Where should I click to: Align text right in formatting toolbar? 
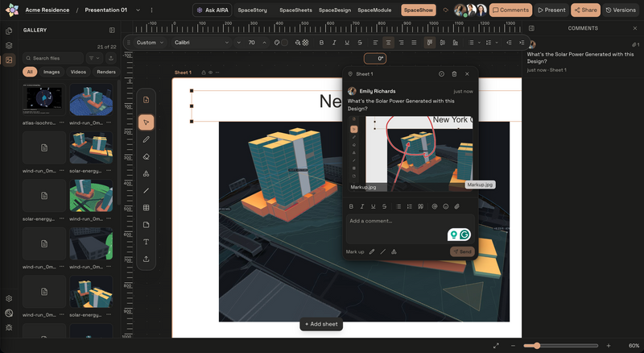point(401,43)
